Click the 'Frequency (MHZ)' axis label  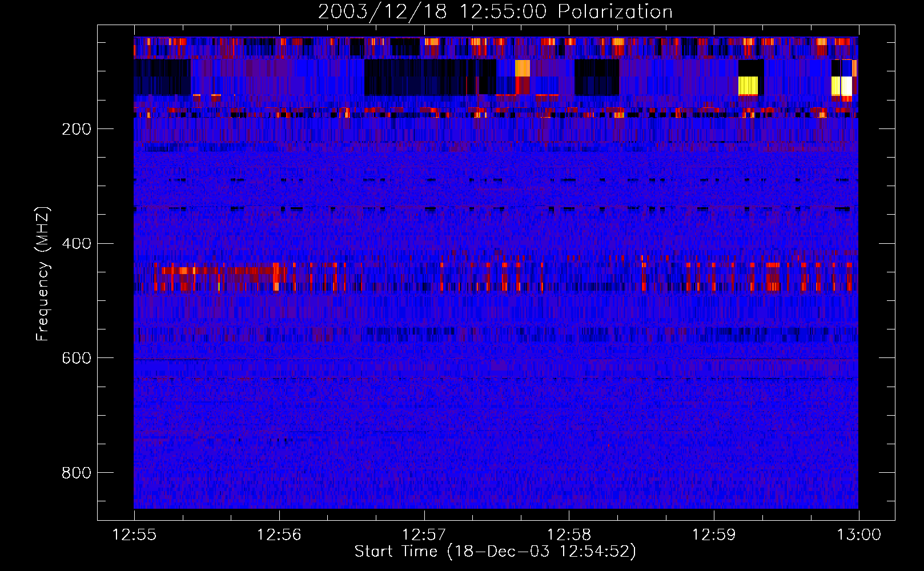(42, 274)
